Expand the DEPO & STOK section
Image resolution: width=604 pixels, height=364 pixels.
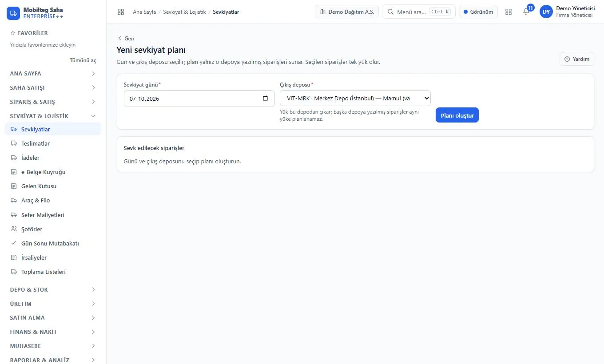(53, 289)
